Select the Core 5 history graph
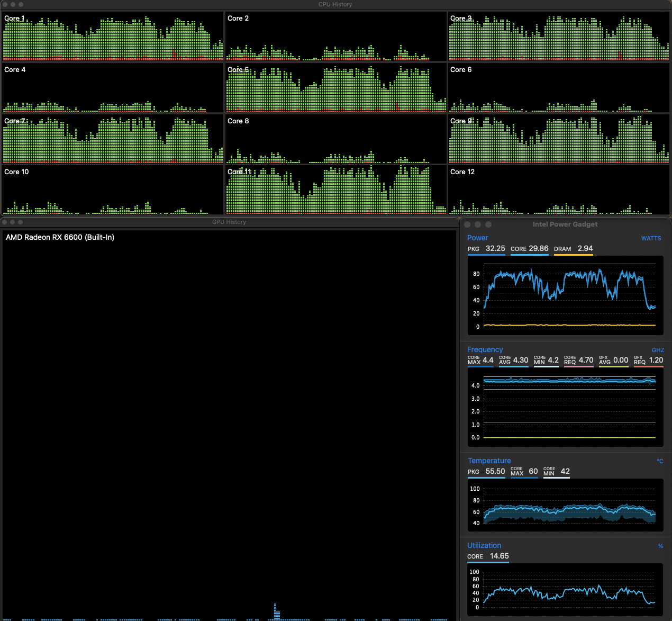Viewport: 672px width, 621px height. pos(336,87)
